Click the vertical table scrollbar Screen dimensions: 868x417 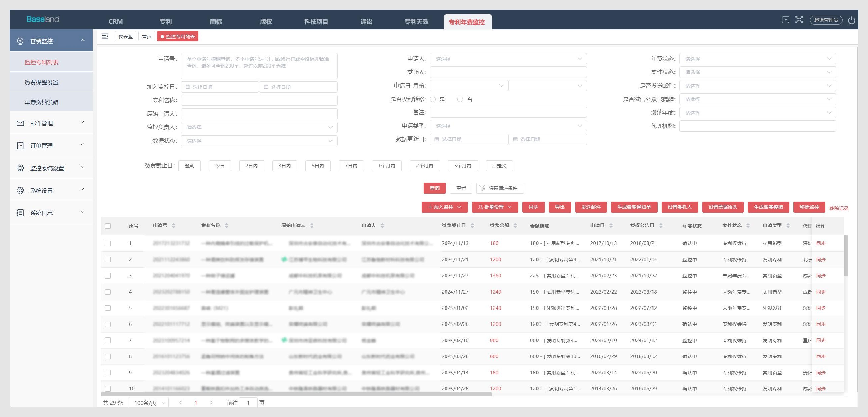click(846, 255)
